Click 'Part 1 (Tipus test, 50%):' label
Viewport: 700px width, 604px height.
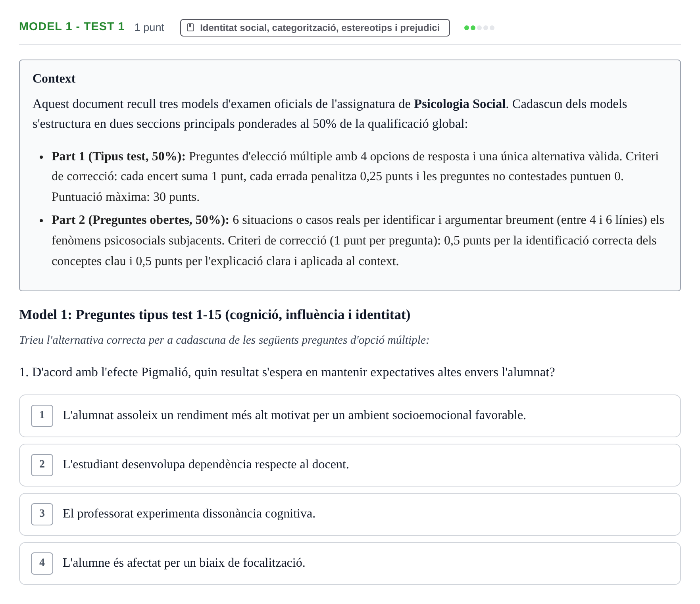[x=119, y=156]
